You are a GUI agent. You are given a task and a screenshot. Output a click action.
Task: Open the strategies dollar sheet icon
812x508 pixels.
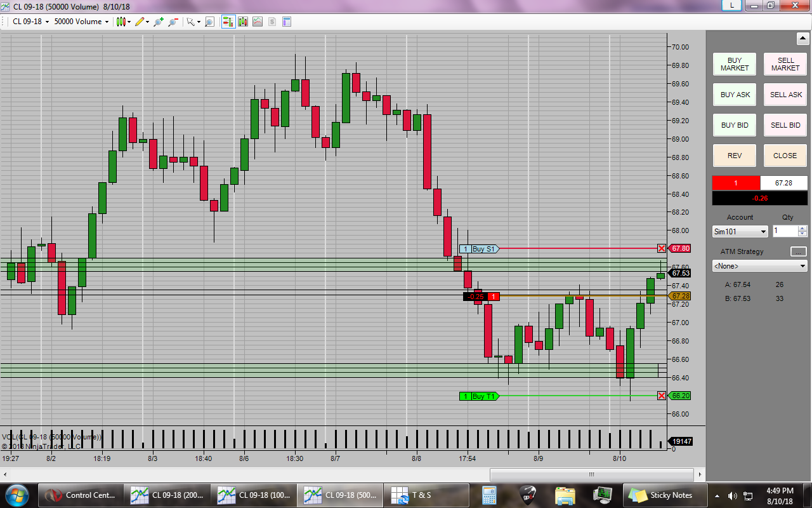[272, 22]
